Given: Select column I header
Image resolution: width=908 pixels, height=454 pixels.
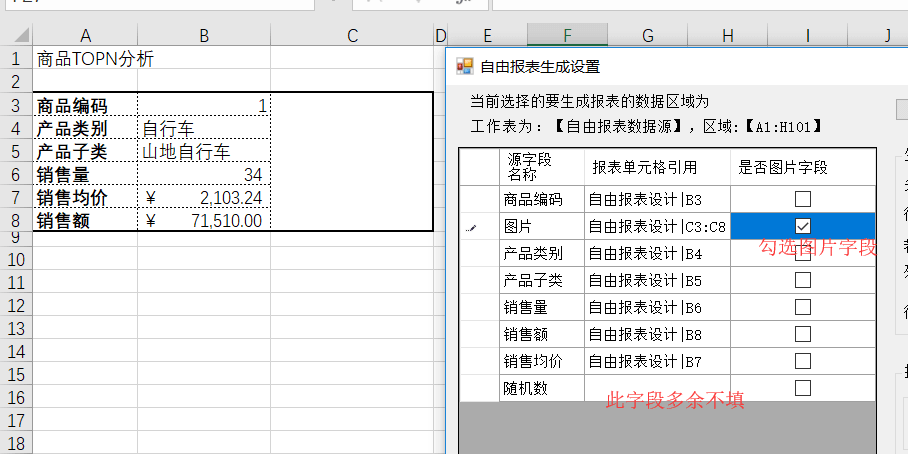Looking at the screenshot, I should tap(808, 35).
